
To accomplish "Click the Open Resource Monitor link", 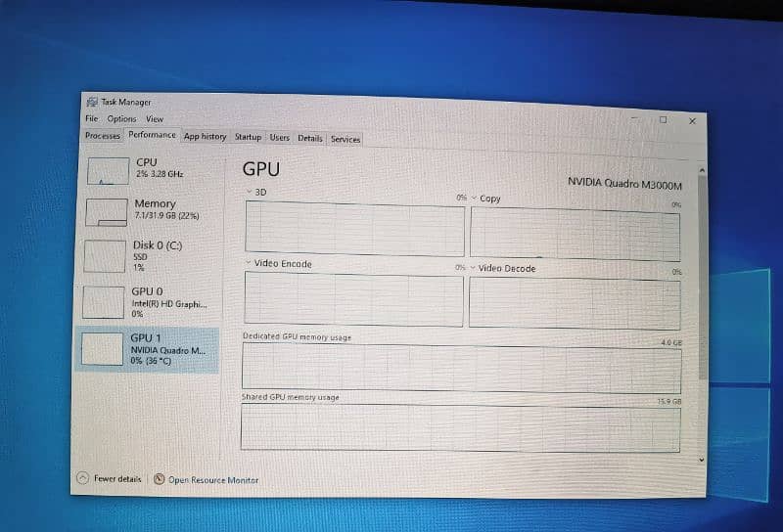I will coord(213,480).
